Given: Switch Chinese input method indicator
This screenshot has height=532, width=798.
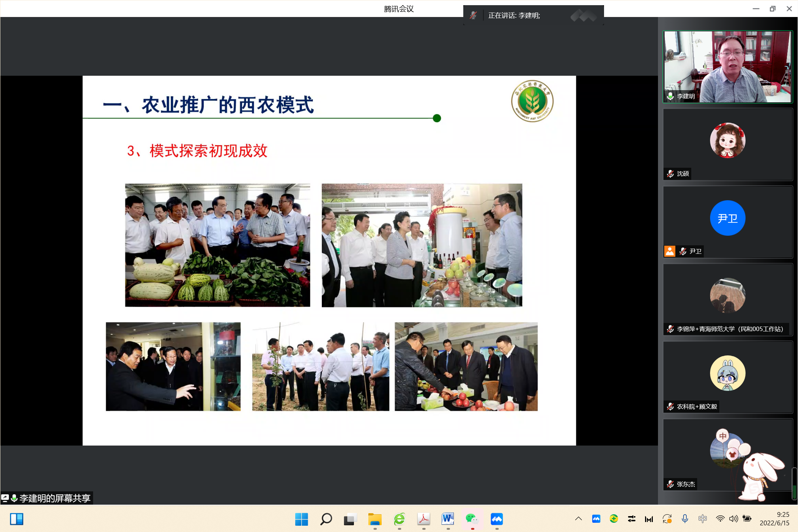Looking at the screenshot, I should (703, 519).
